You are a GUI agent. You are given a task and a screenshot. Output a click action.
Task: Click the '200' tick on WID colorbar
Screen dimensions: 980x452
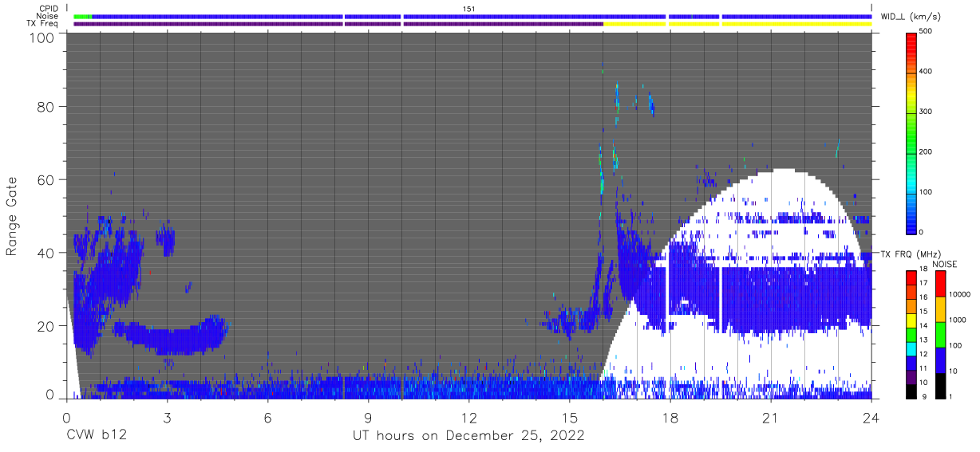pyautogui.click(x=926, y=151)
